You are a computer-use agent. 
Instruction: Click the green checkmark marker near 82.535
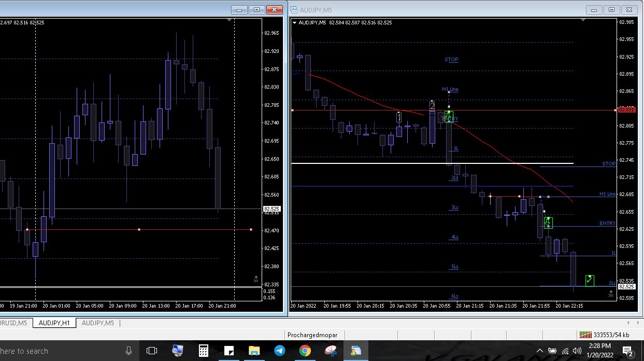point(590,281)
